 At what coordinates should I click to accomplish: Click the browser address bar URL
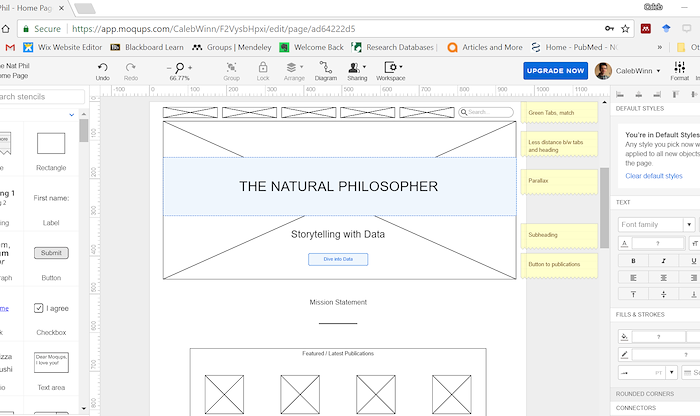pyautogui.click(x=213, y=29)
